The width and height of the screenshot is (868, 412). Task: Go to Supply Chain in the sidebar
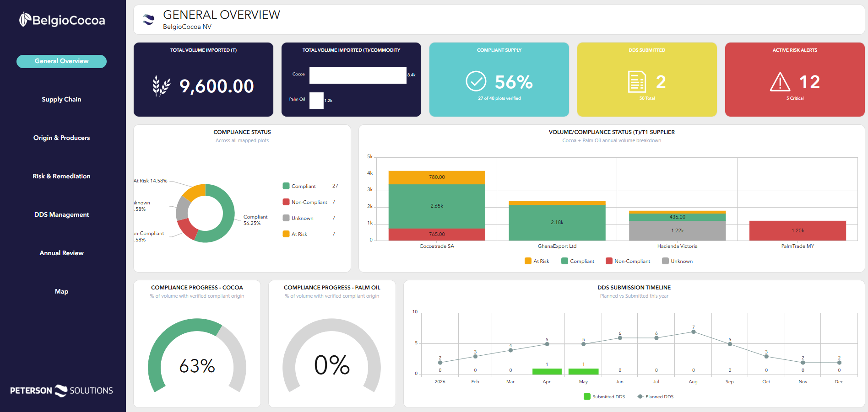(x=61, y=99)
